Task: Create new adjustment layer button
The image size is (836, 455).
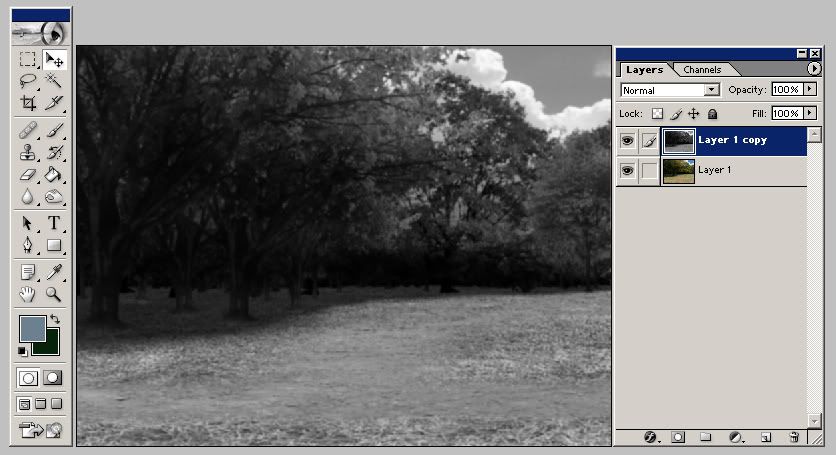Action: [736, 437]
